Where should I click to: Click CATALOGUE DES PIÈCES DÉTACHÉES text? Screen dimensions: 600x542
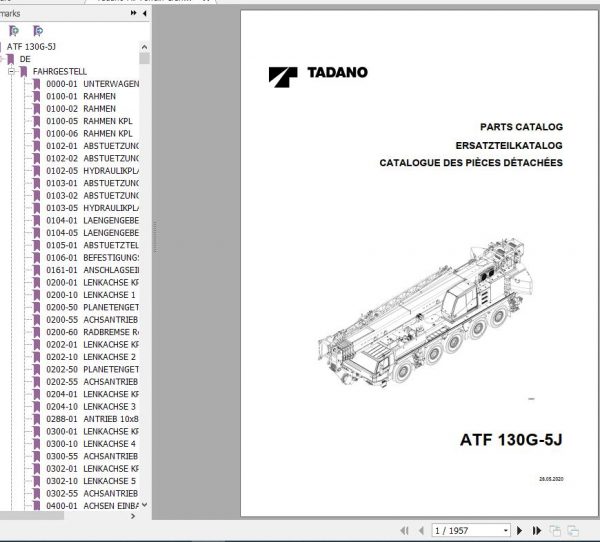(471, 163)
